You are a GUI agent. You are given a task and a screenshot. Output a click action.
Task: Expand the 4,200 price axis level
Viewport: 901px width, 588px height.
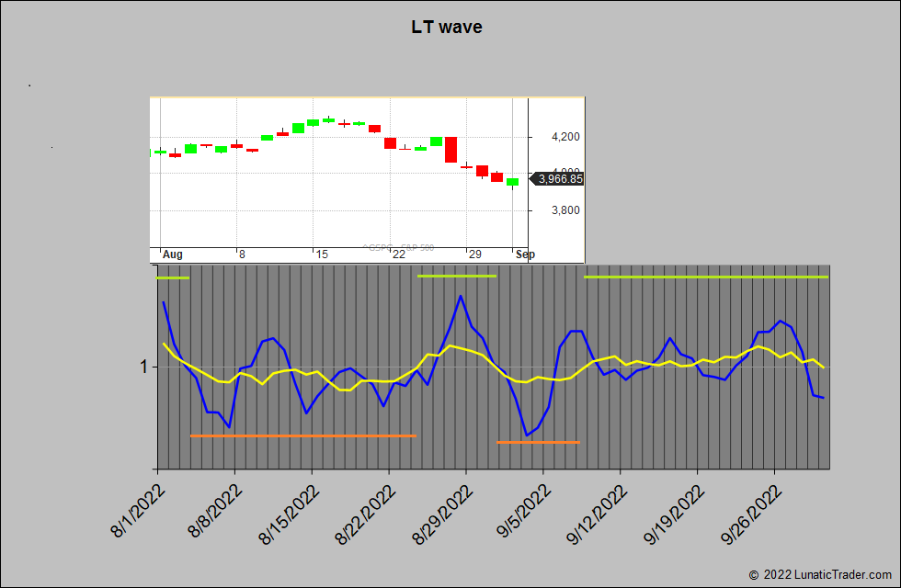click(565, 135)
